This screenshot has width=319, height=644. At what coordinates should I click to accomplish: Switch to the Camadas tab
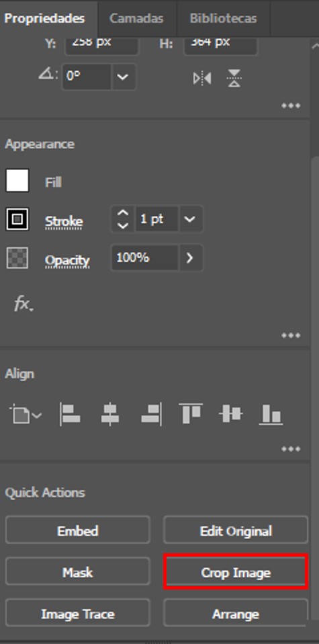coord(136,18)
